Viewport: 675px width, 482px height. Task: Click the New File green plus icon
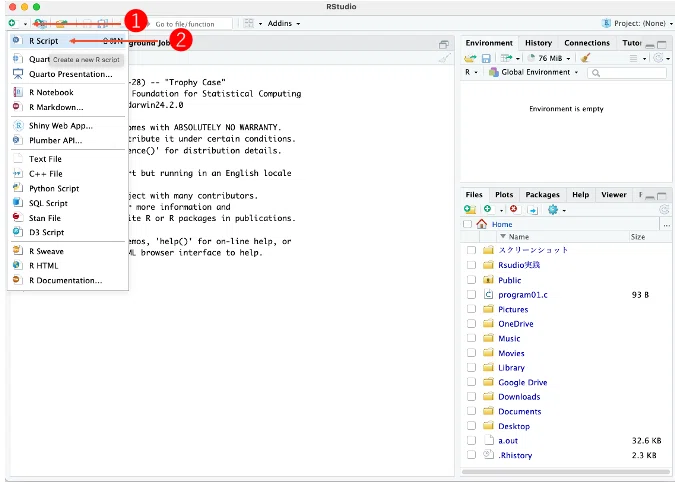(x=12, y=23)
